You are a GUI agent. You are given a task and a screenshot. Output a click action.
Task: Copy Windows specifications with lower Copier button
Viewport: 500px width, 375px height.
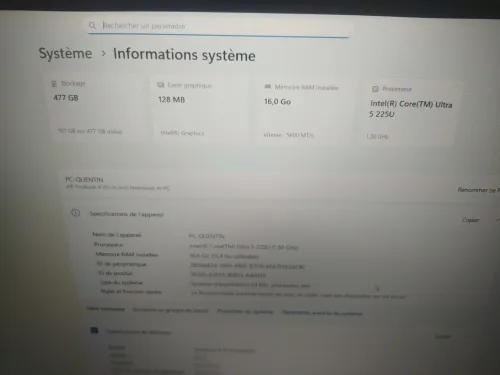pyautogui.click(x=443, y=336)
